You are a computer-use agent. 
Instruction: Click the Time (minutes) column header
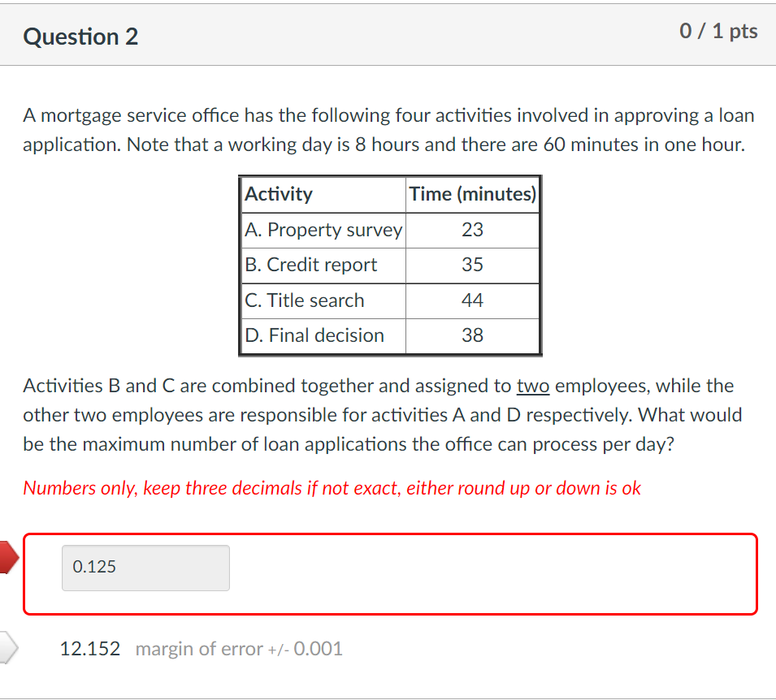(x=472, y=194)
